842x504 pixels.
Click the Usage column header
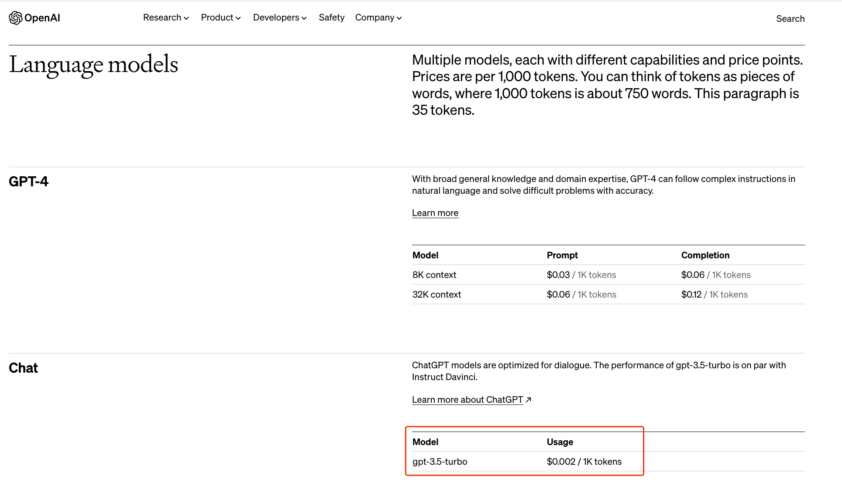pos(560,442)
